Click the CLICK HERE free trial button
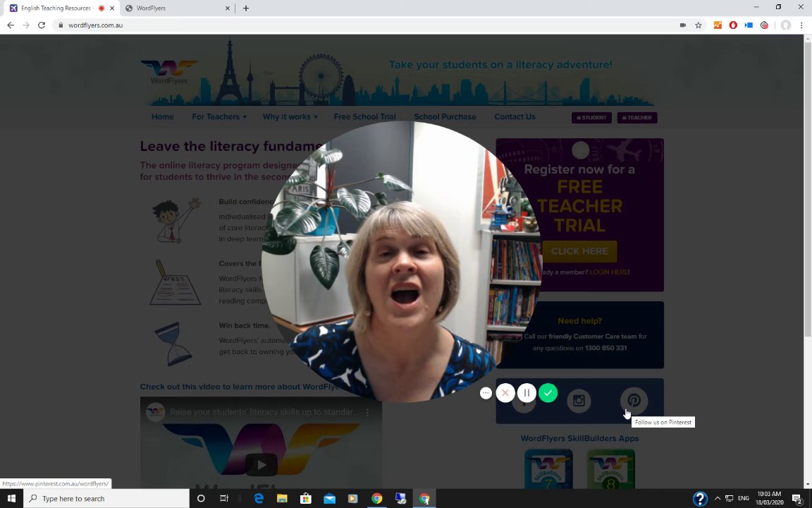This screenshot has height=508, width=812. pyautogui.click(x=579, y=251)
